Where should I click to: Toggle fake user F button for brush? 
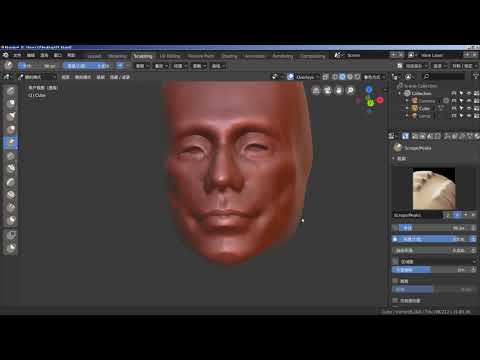click(457, 215)
